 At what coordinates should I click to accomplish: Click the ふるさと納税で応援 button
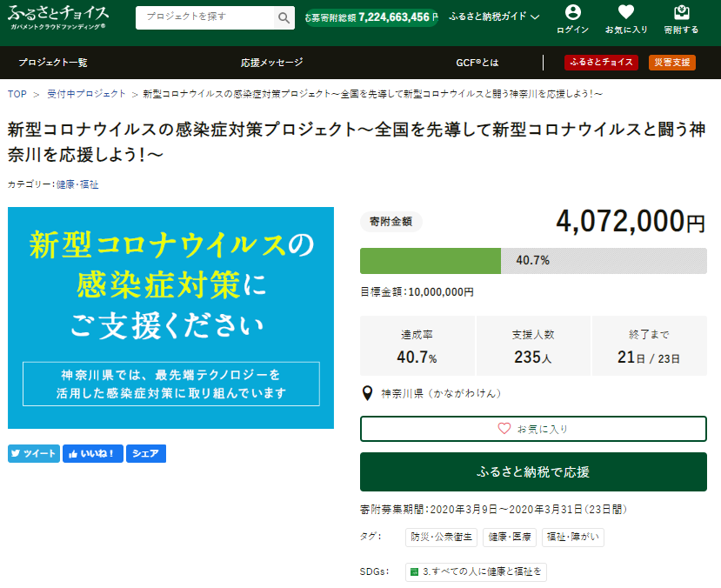click(533, 471)
